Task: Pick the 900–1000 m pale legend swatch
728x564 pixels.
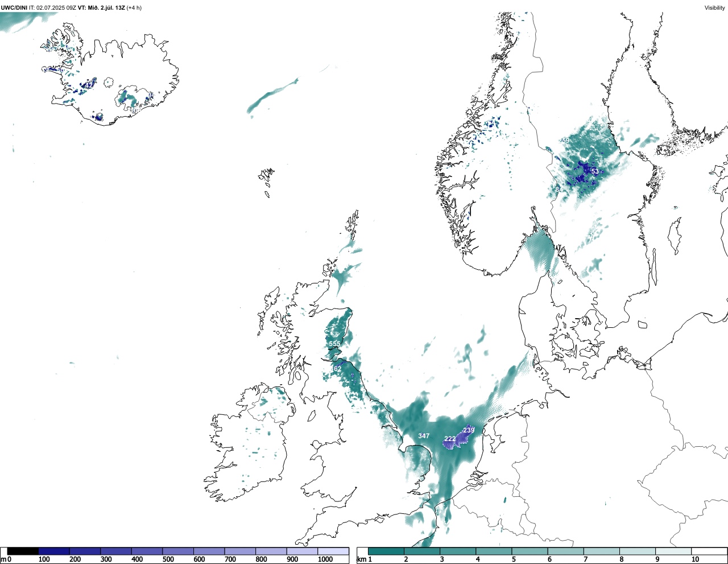Action: (x=302, y=551)
